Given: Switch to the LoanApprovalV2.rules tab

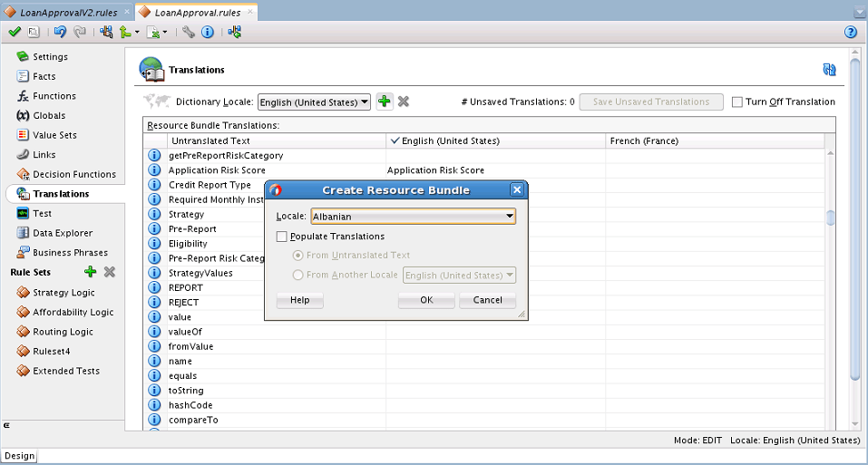Looking at the screenshot, I should (68, 12).
